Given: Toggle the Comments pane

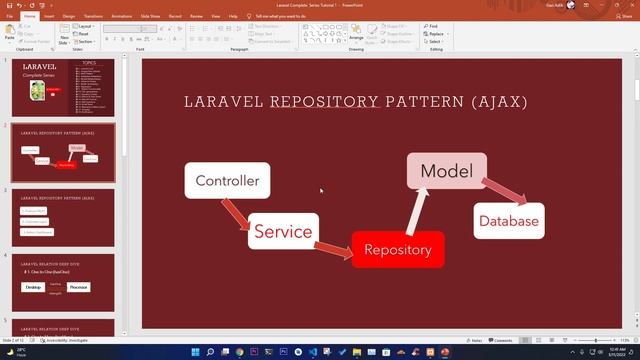Looking at the screenshot, I should [x=500, y=340].
